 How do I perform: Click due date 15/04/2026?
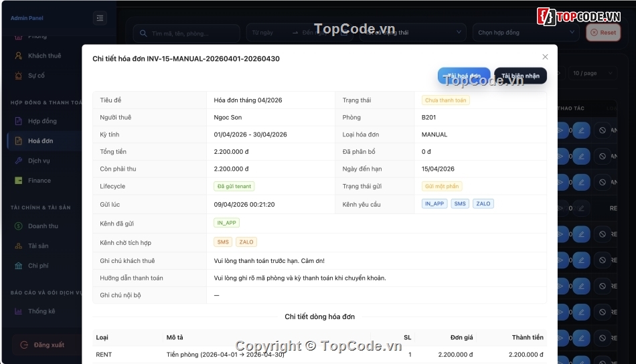coord(438,169)
